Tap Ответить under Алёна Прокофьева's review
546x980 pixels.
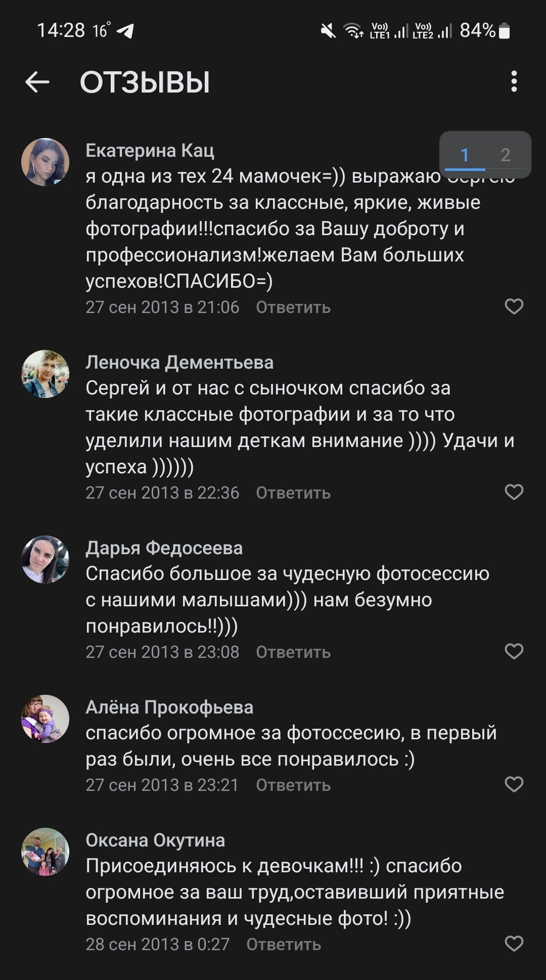293,785
